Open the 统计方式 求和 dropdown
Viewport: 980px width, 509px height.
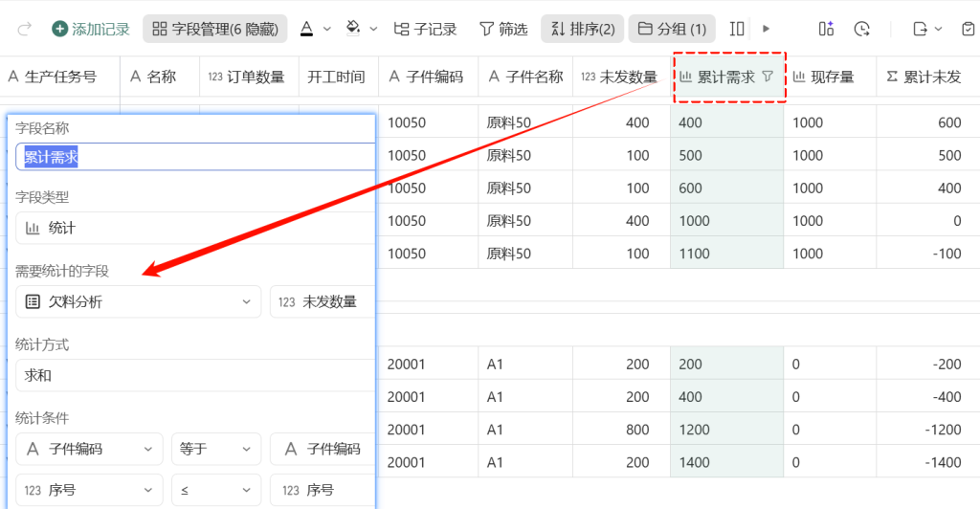[x=195, y=375]
